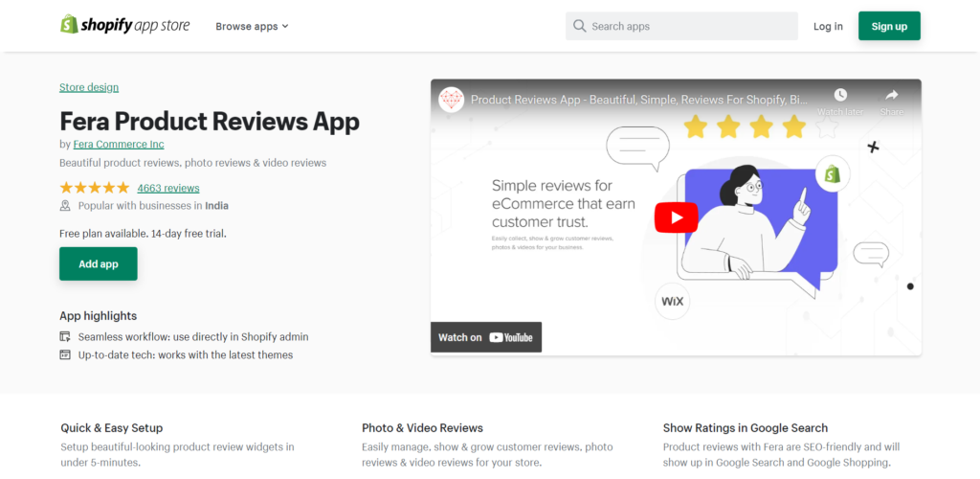Viewport: 980px width, 479px height.
Task: Click the Seamless workflow highlight icon
Action: click(x=65, y=336)
